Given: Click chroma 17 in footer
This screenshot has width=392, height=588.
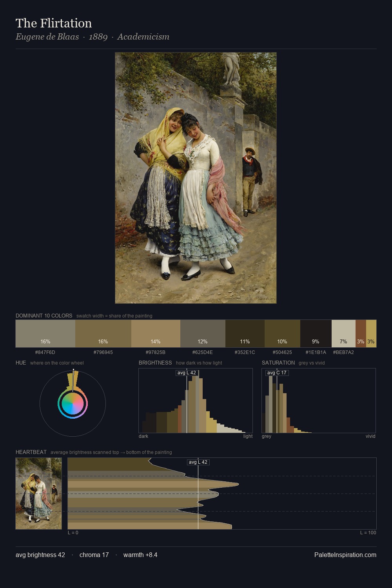Looking at the screenshot, I should click(94, 555).
